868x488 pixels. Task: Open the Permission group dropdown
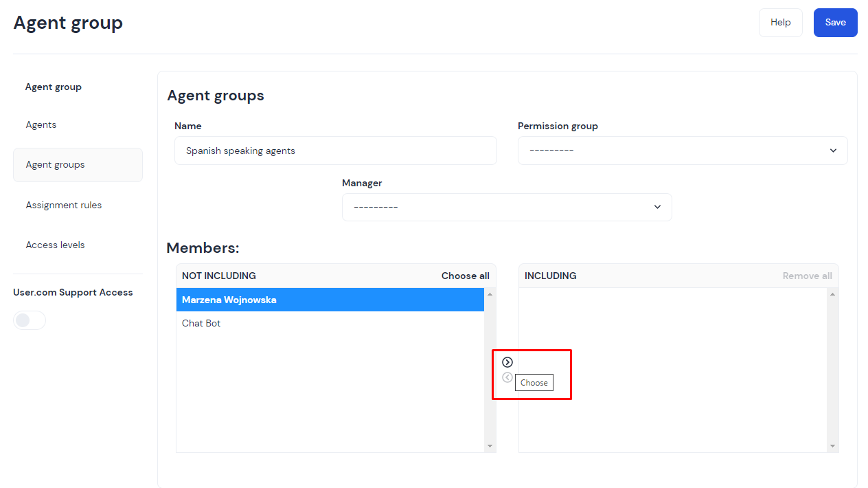tap(683, 151)
